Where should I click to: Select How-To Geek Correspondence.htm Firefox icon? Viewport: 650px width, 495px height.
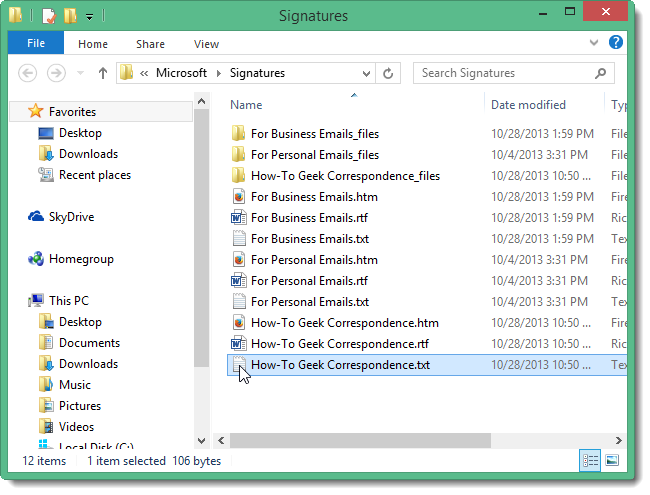coord(238,323)
